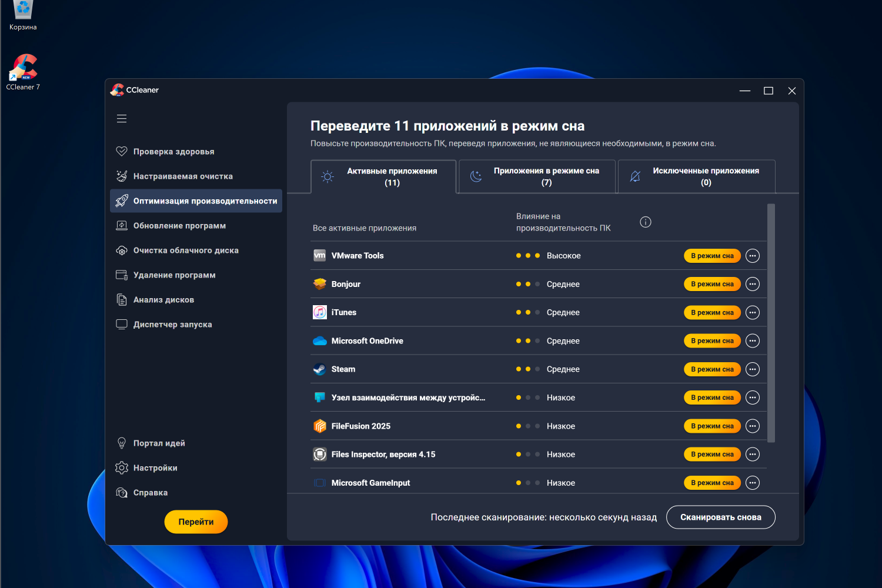Click the program uninstaller icon
The width and height of the screenshot is (882, 588).
(122, 275)
